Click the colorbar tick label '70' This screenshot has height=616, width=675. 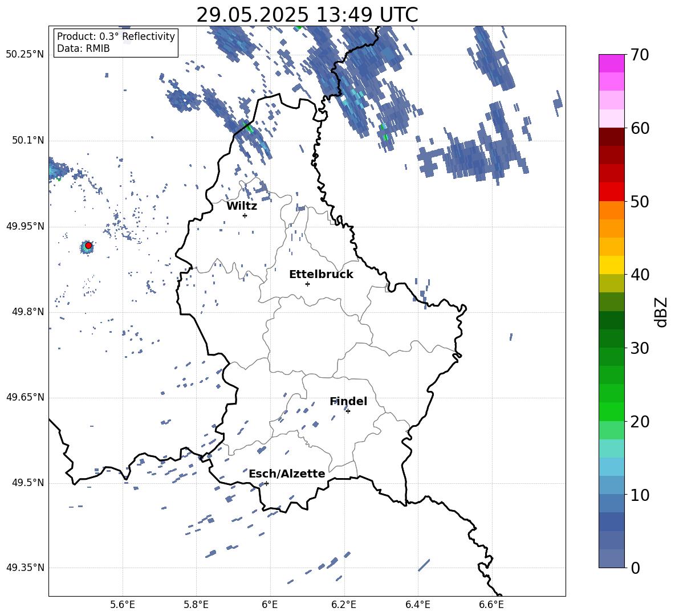click(640, 55)
